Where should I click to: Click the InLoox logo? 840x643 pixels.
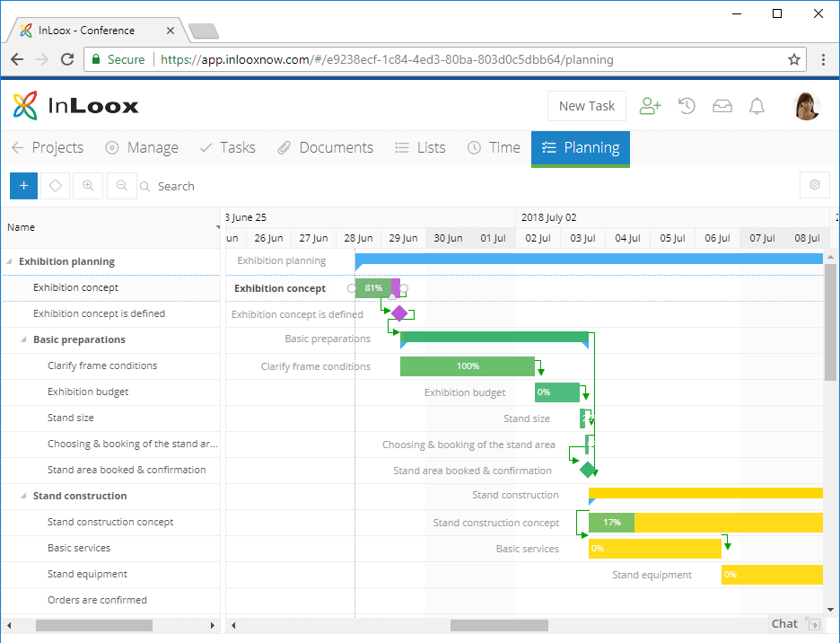75,105
